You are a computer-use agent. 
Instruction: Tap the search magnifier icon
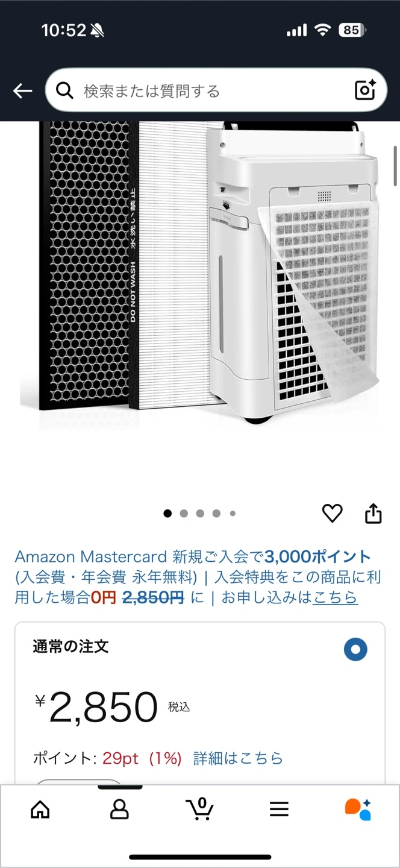click(64, 90)
